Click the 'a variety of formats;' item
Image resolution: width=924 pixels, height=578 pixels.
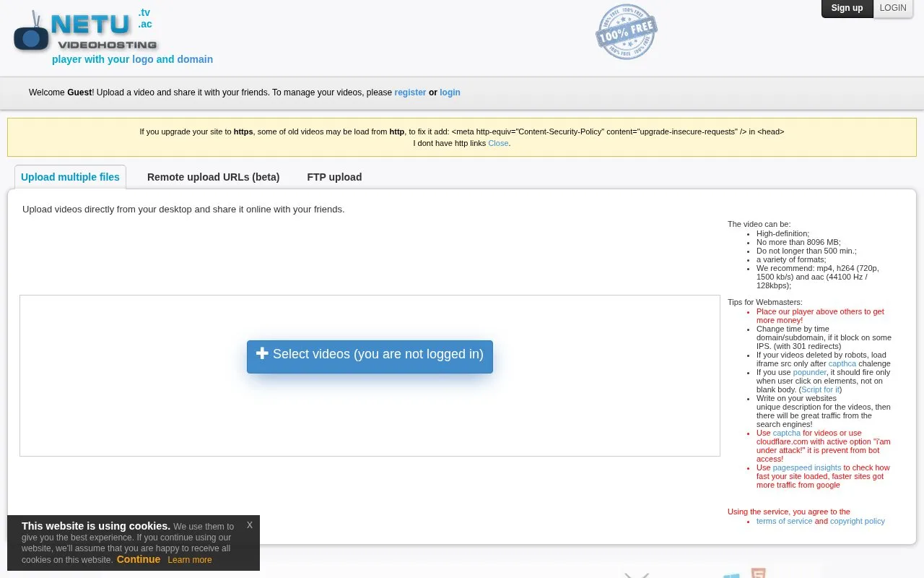tap(791, 259)
